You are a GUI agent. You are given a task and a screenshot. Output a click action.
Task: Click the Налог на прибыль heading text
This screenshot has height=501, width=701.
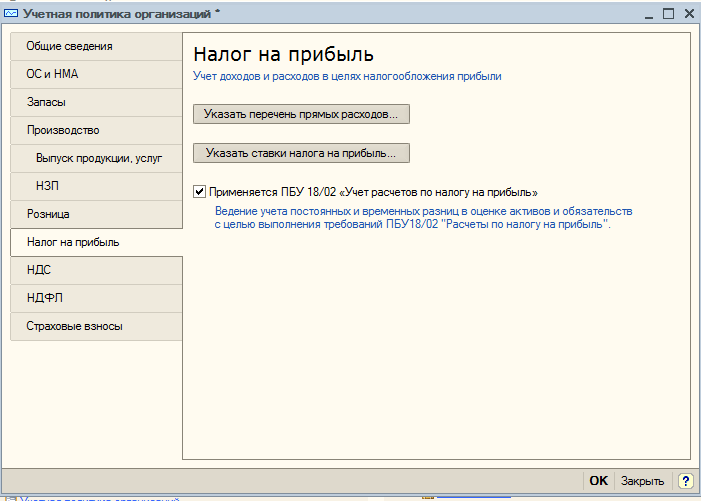coord(283,55)
